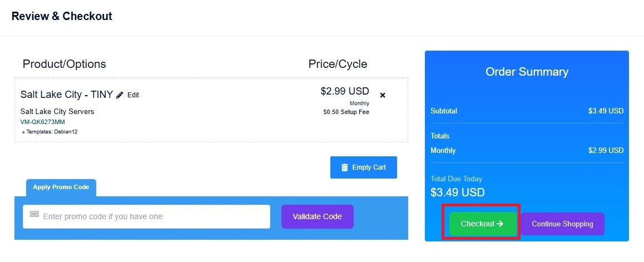The height and width of the screenshot is (262, 644).
Task: Click the trash can icon on Empty Cart
Action: coord(345,167)
